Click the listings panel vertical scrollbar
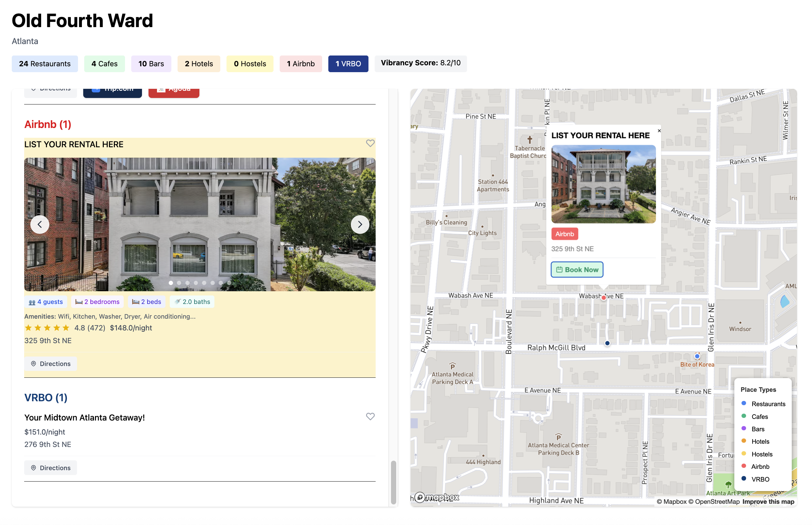The height and width of the screenshot is (525, 812). [393, 482]
